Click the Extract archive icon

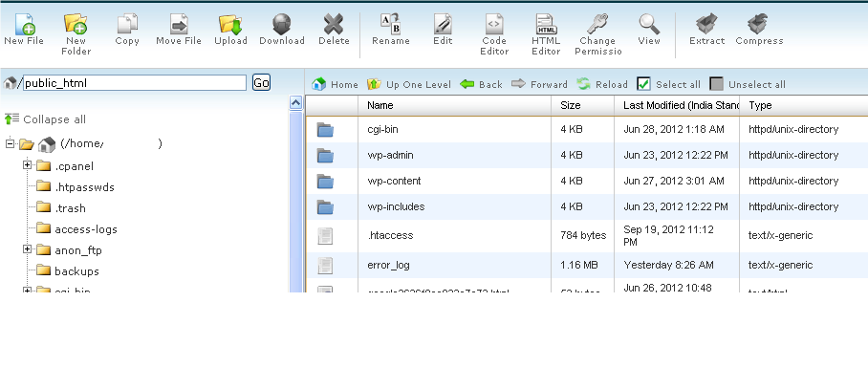pos(706,24)
